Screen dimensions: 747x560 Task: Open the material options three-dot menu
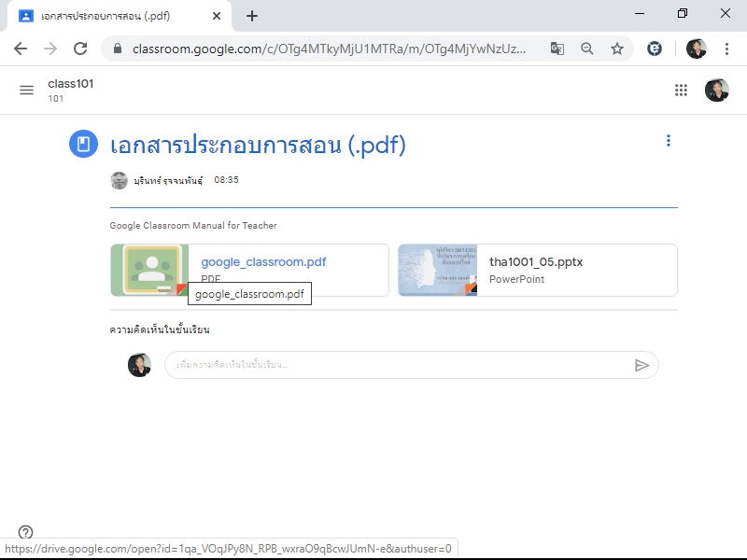[x=669, y=141]
